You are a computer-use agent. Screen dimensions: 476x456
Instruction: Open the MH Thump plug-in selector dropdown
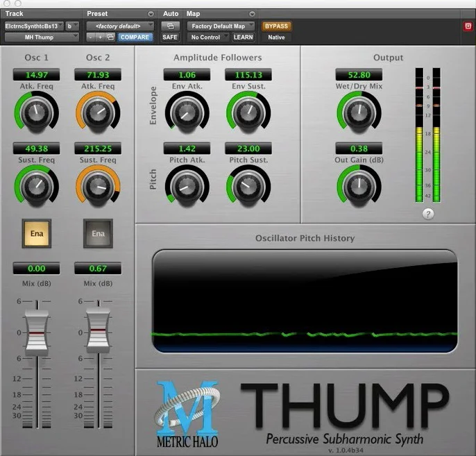[x=42, y=37]
